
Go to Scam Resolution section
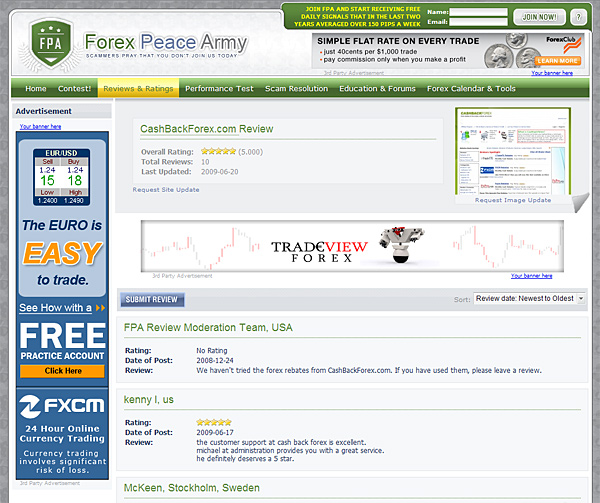[297, 89]
